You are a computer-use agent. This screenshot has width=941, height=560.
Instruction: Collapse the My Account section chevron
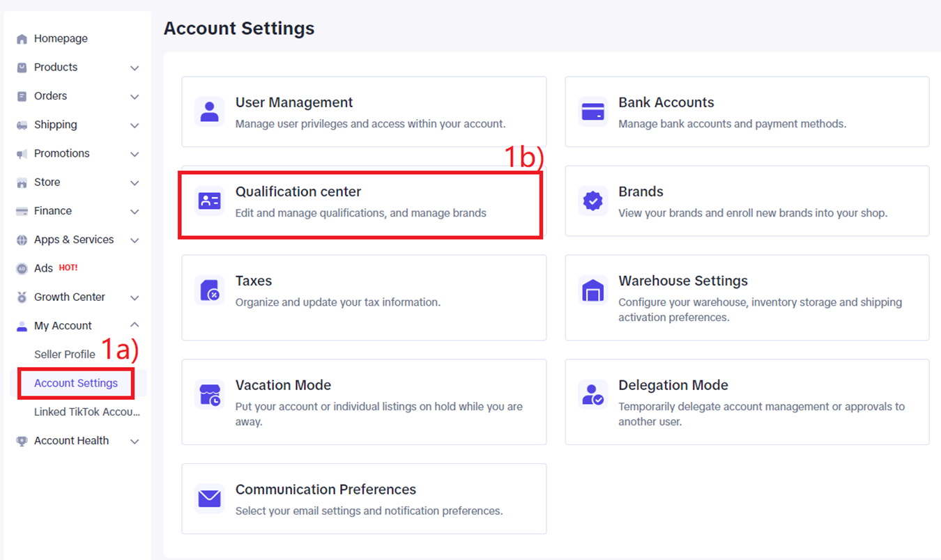click(x=135, y=325)
